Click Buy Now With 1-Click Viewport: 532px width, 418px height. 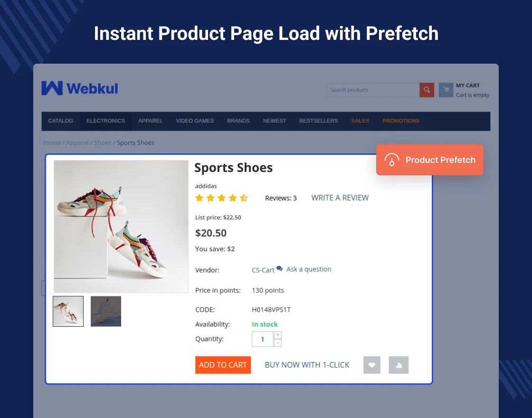307,365
